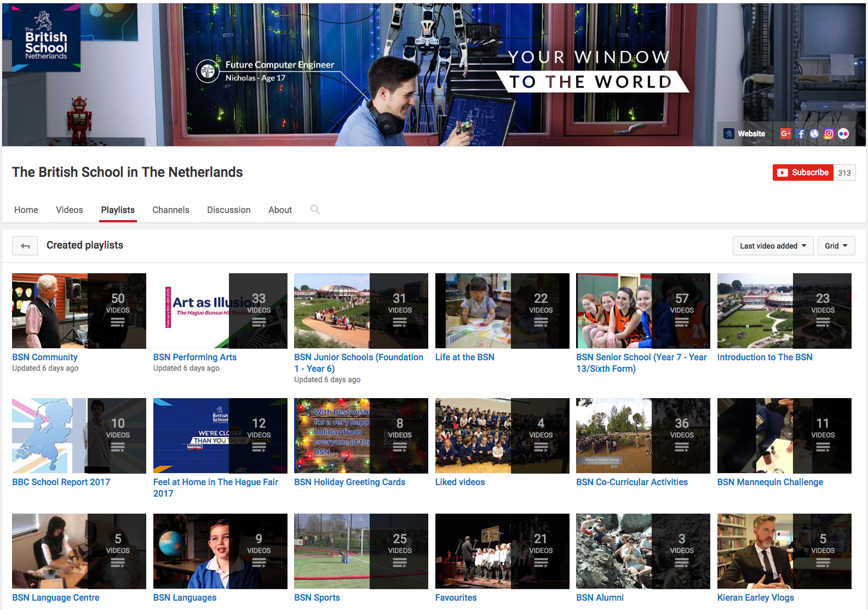Click the back arrow beside Created playlists
The image size is (868, 610).
(x=25, y=246)
